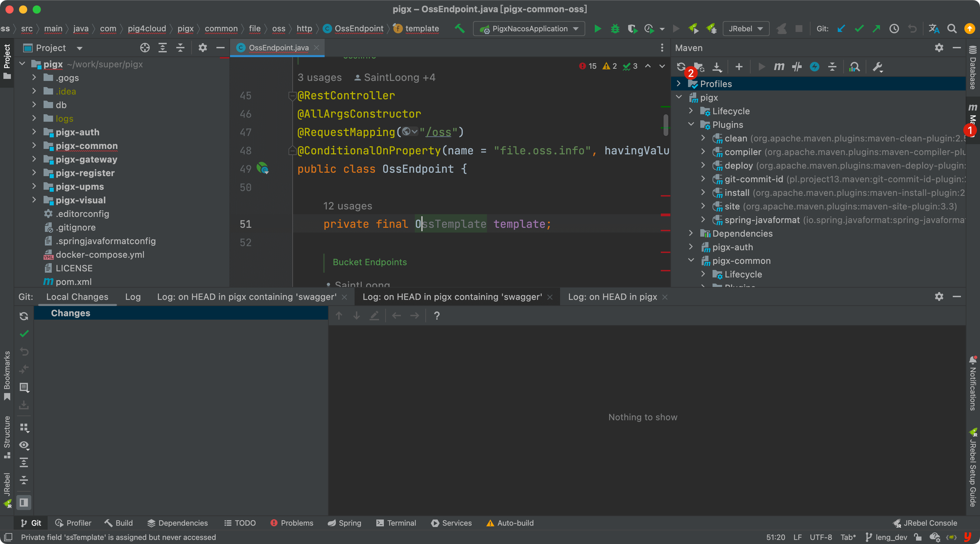Click the 15 errors inspection indicator
This screenshot has width=980, height=544.
[x=588, y=66]
